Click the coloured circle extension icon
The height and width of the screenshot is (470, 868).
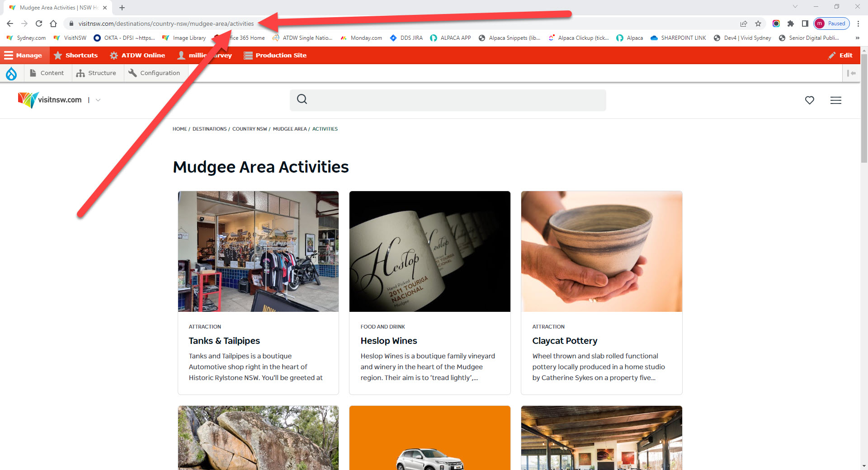tap(776, 23)
